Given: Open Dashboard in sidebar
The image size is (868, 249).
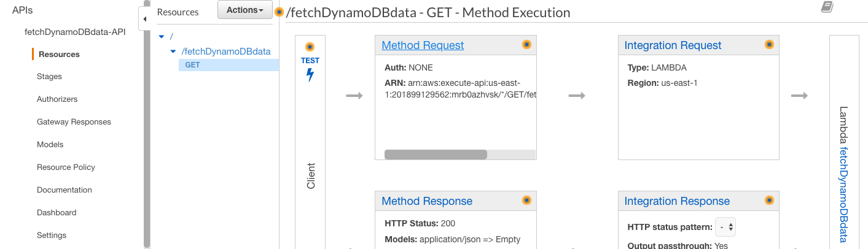Looking at the screenshot, I should [x=57, y=213].
